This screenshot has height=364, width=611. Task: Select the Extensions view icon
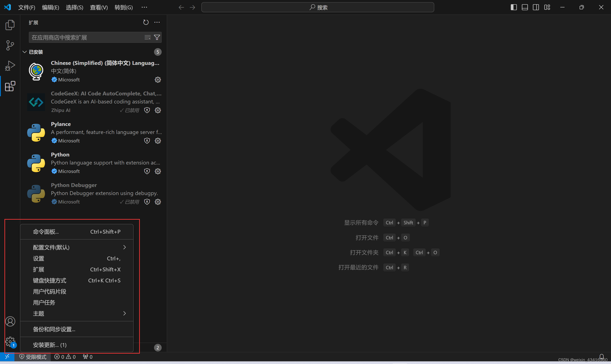10,86
